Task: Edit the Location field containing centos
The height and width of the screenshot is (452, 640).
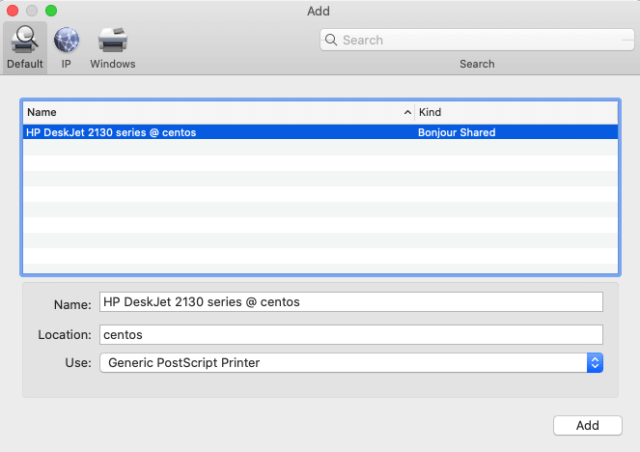Action: [351, 335]
